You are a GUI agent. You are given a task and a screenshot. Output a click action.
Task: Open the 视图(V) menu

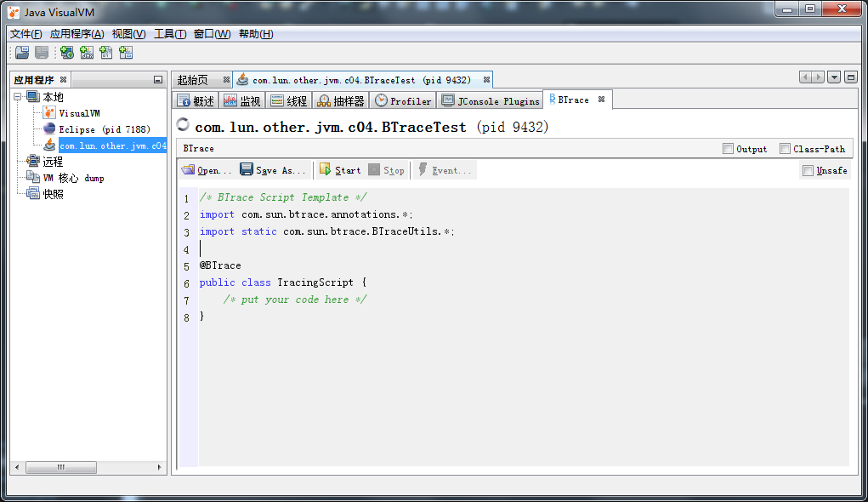128,34
